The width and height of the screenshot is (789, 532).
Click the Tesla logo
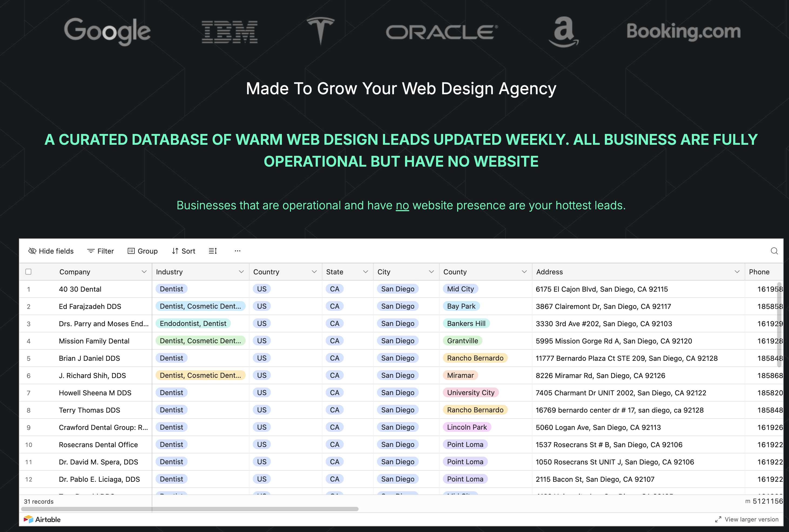pyautogui.click(x=321, y=31)
